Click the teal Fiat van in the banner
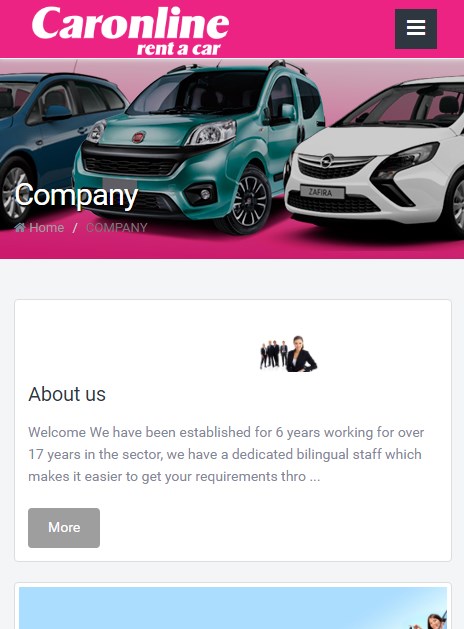 (199, 146)
